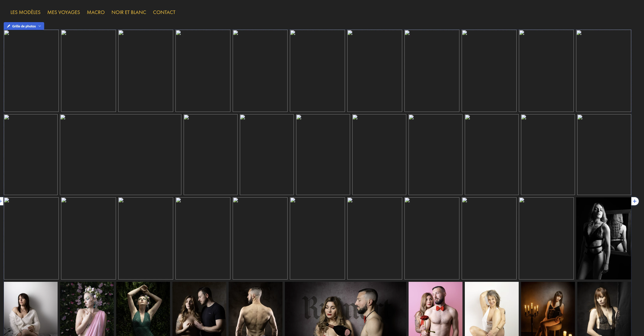Open the MACRO navigation link

[x=96, y=12]
